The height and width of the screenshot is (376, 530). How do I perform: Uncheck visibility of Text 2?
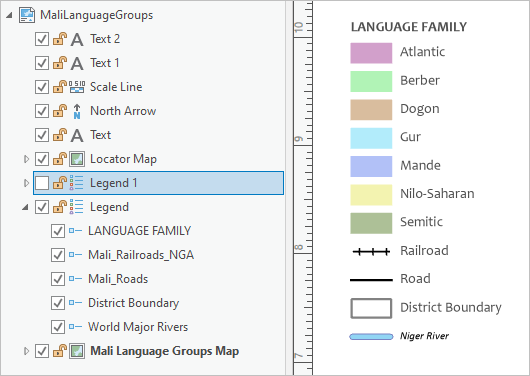42,39
